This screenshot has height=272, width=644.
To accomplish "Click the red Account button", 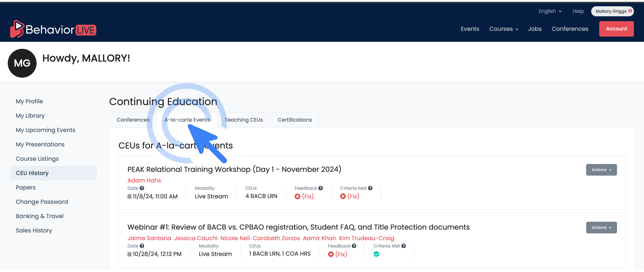I will [x=616, y=29].
